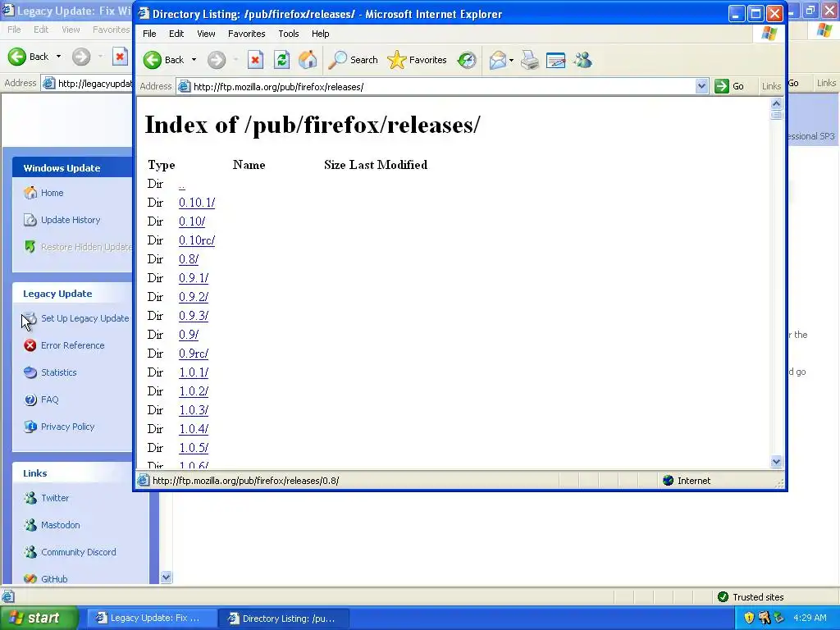
Task: Open the 0.10.1/ directory link
Action: click(x=197, y=203)
